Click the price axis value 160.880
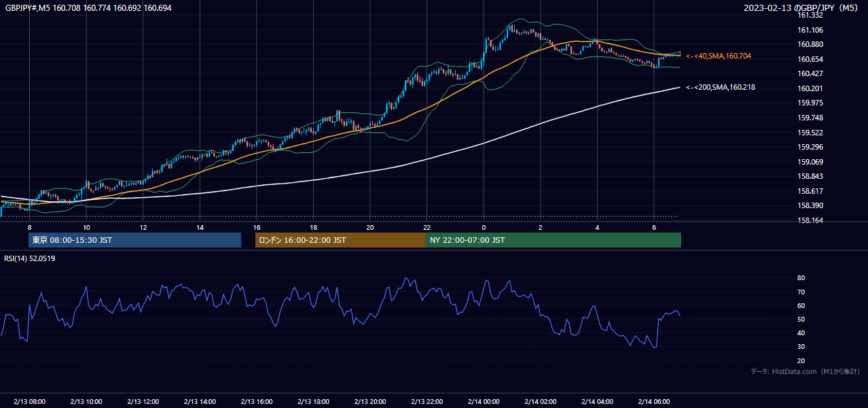Screen dimensions: 868x408 (x=810, y=44)
